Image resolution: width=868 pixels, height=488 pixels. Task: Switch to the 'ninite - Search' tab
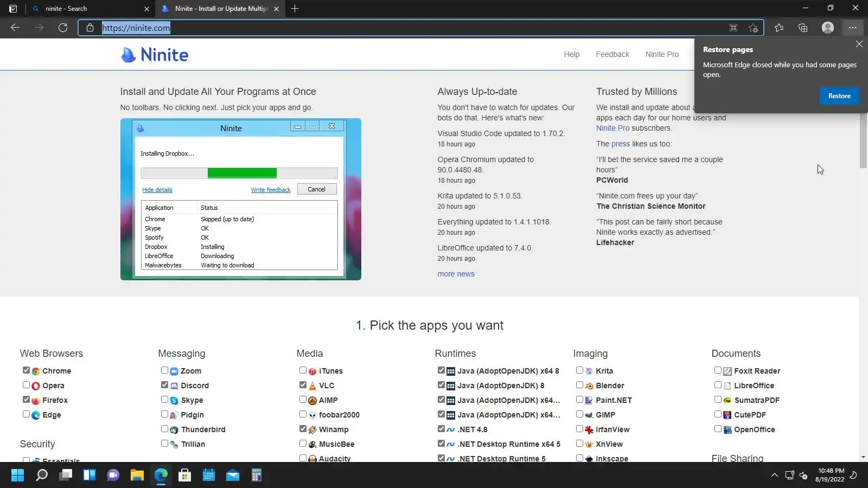(x=90, y=9)
